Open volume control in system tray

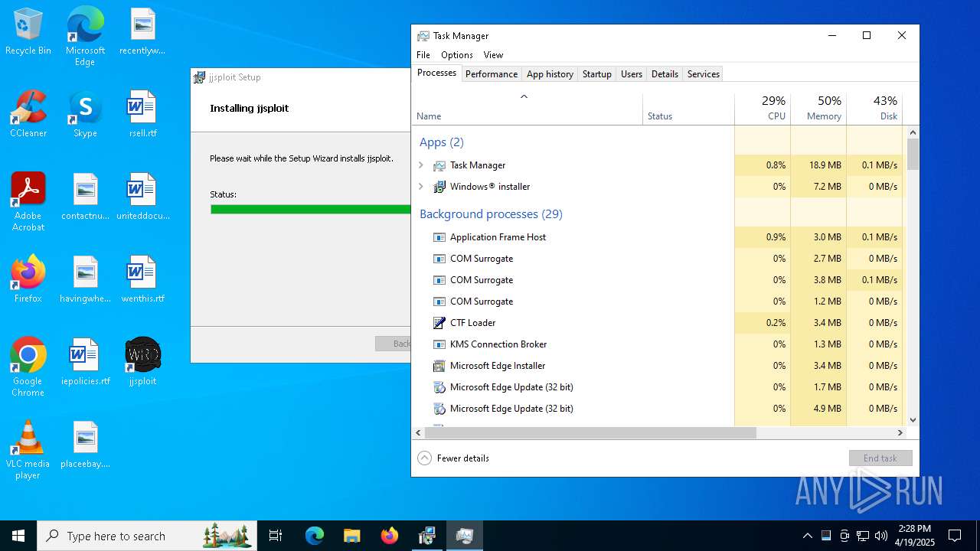(x=881, y=536)
